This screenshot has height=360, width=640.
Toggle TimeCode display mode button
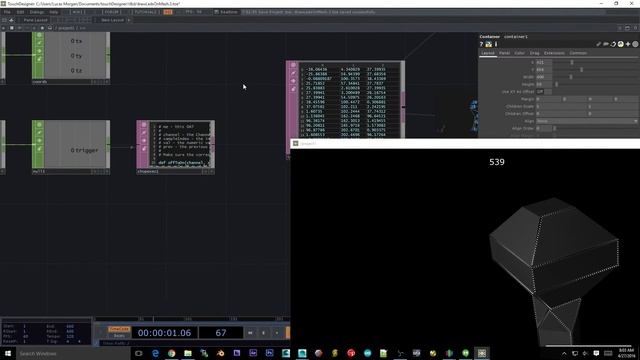(119, 329)
